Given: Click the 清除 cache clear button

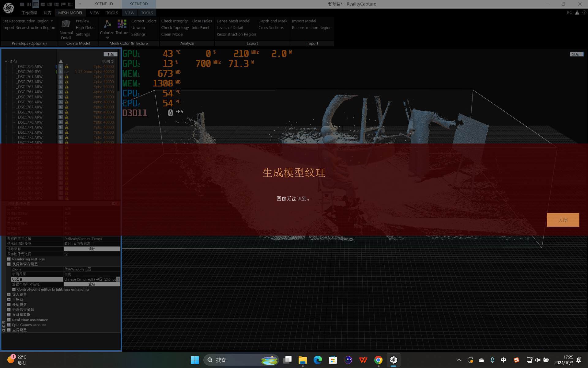Looking at the screenshot, I should click(x=92, y=249).
